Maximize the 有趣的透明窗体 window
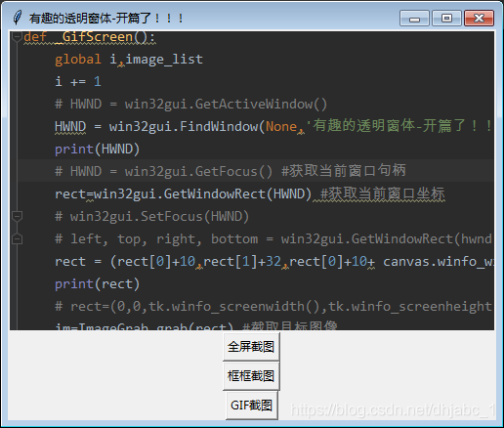The width and height of the screenshot is (504, 428). [x=446, y=18]
